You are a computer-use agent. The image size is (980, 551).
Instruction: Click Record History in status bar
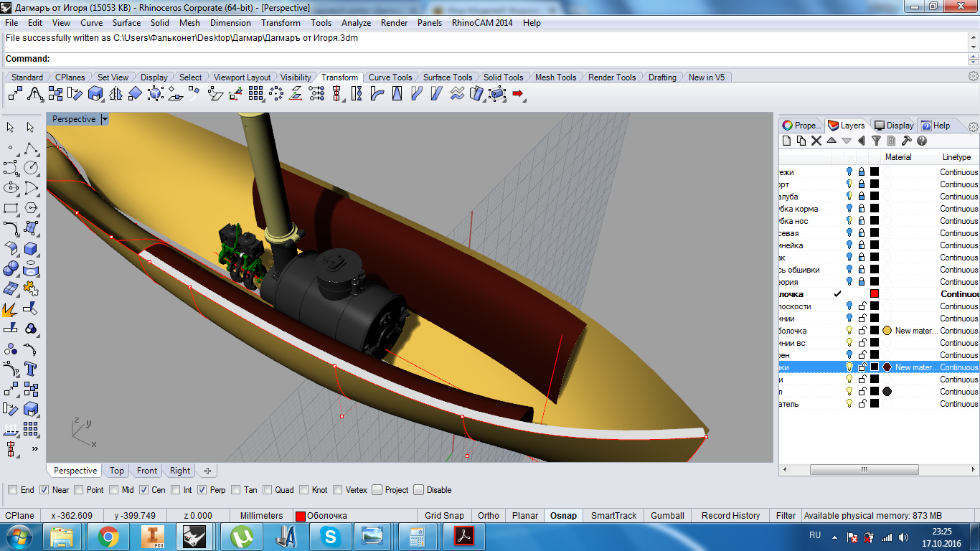click(730, 515)
